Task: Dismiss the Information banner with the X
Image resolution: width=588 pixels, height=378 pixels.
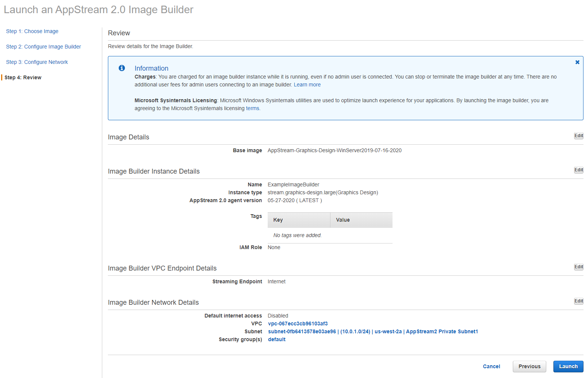Action: pyautogui.click(x=577, y=62)
